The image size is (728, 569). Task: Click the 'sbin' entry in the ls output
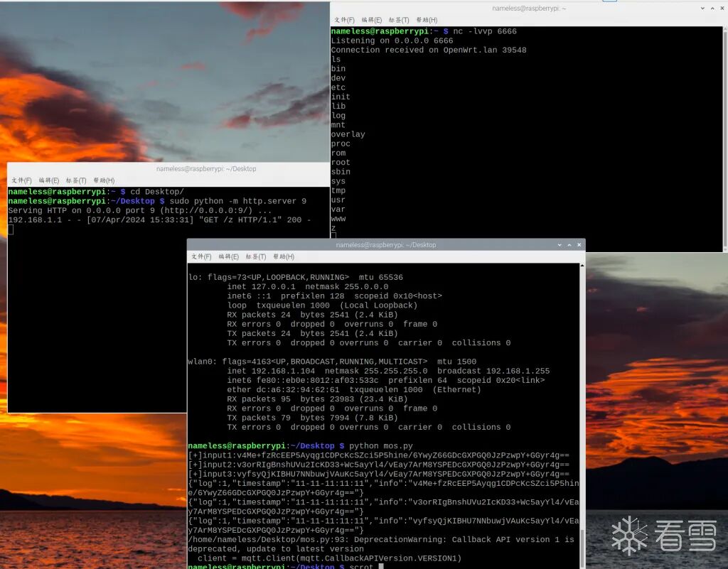(341, 172)
